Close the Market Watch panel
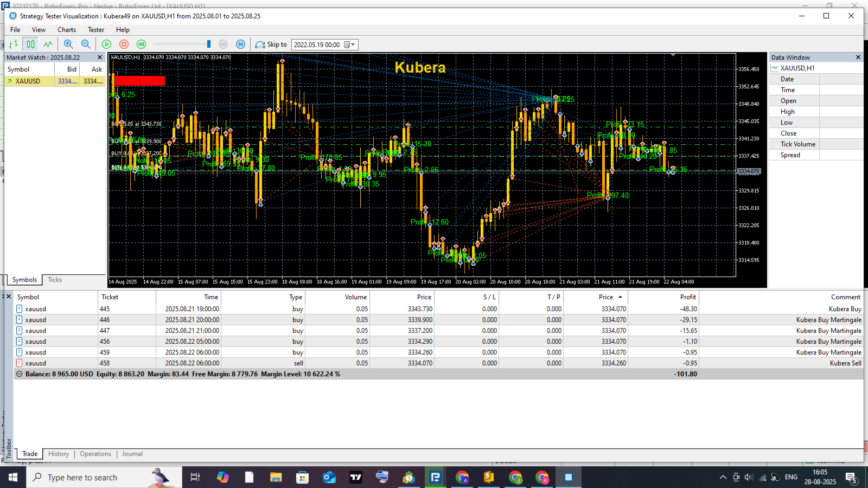The height and width of the screenshot is (488, 868). click(99, 57)
